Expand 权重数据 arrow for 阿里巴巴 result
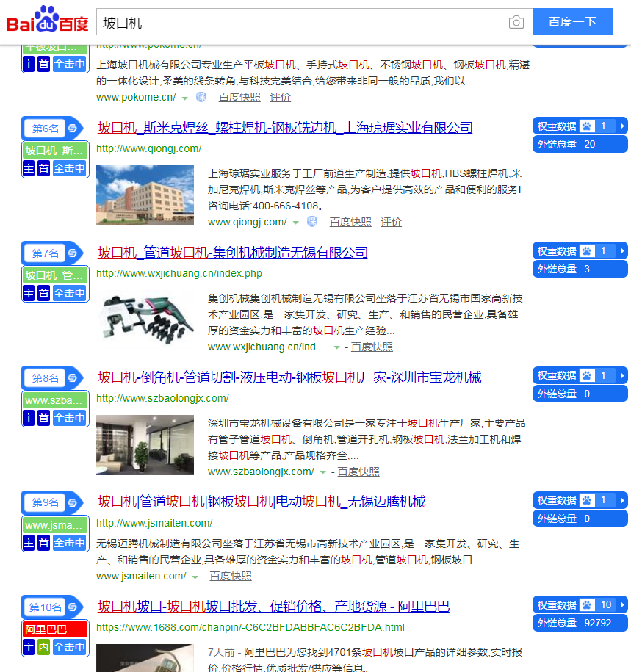 tap(622, 604)
